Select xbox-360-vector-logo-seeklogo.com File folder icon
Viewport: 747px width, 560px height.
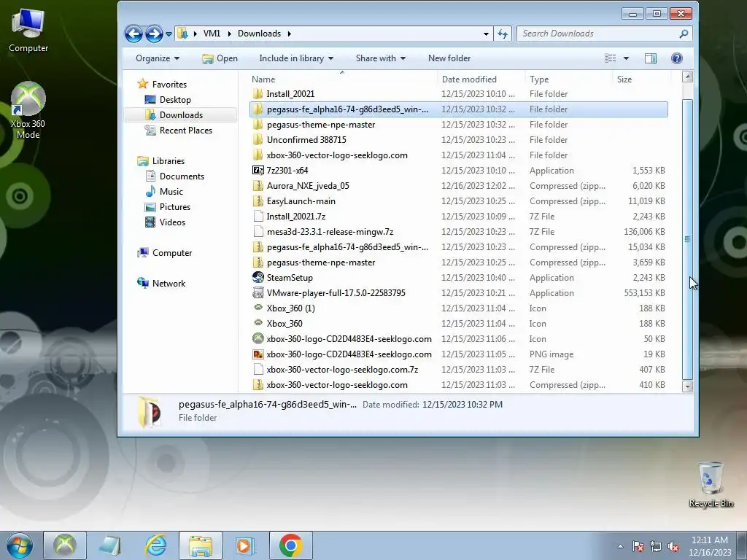coord(258,155)
